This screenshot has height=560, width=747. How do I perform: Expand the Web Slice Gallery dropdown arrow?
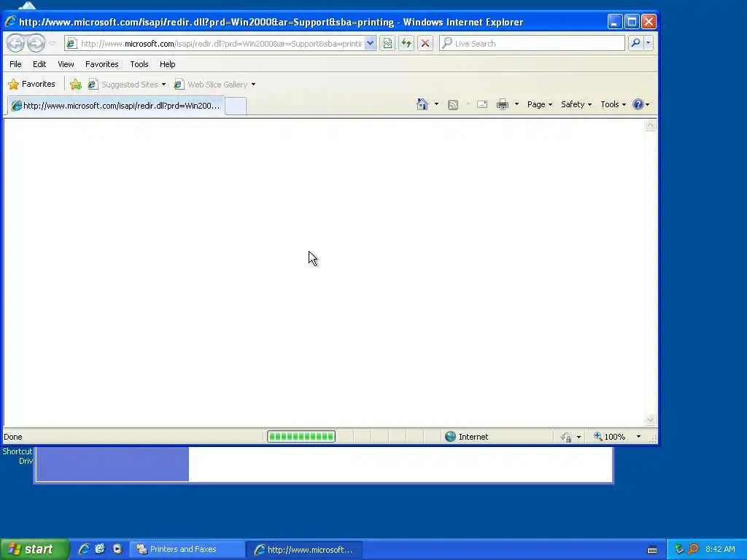tap(253, 85)
